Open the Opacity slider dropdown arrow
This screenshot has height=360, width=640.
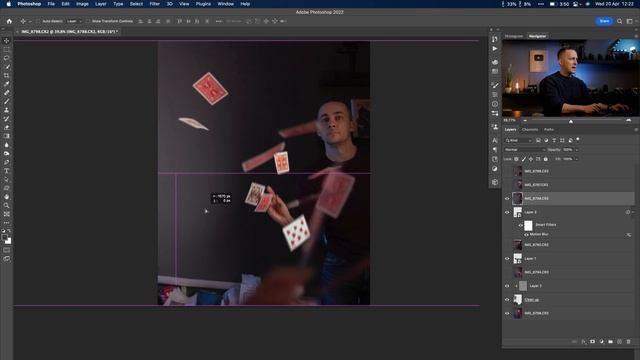(x=577, y=150)
